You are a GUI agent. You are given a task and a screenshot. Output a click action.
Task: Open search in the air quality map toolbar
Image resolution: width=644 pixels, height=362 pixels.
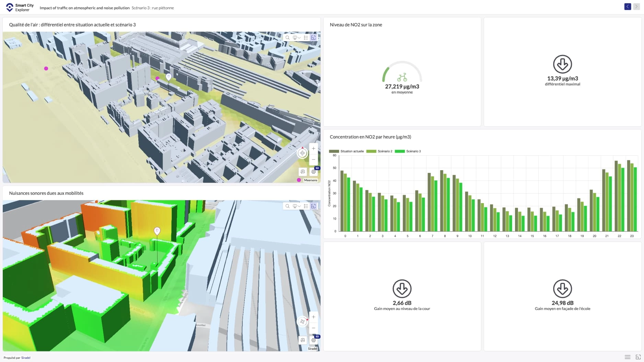(287, 38)
